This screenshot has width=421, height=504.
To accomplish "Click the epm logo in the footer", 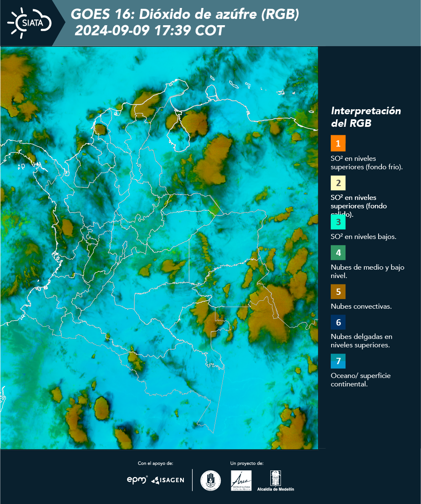I will [137, 480].
